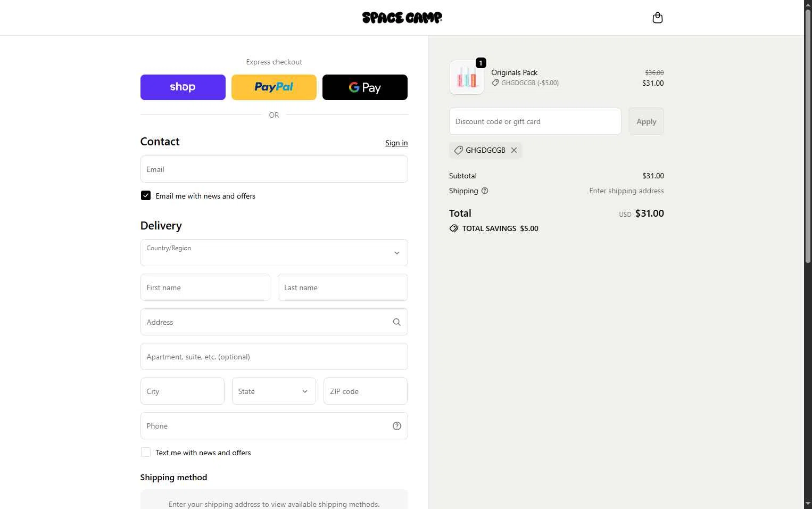Remove the GHGDGCGB discount code
Image resolution: width=812 pixels, height=509 pixels.
514,150
